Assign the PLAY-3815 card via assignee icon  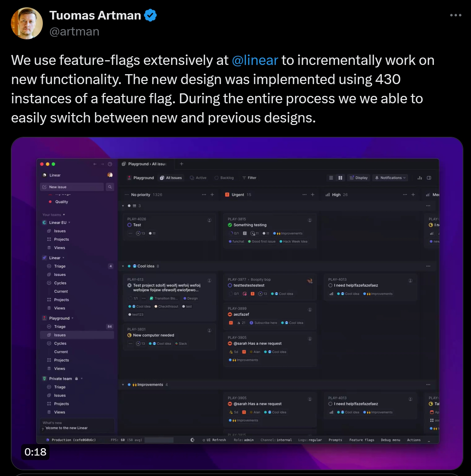(310, 220)
